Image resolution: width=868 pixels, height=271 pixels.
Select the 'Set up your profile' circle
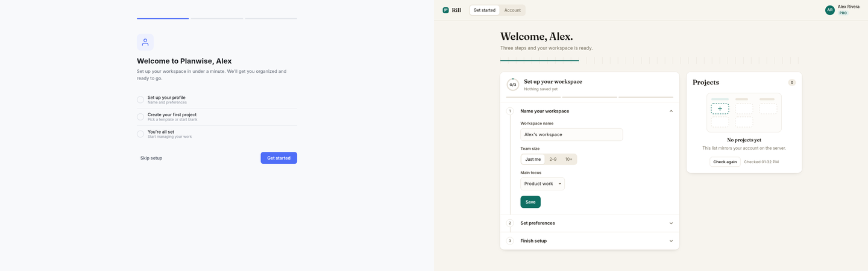pyautogui.click(x=140, y=100)
